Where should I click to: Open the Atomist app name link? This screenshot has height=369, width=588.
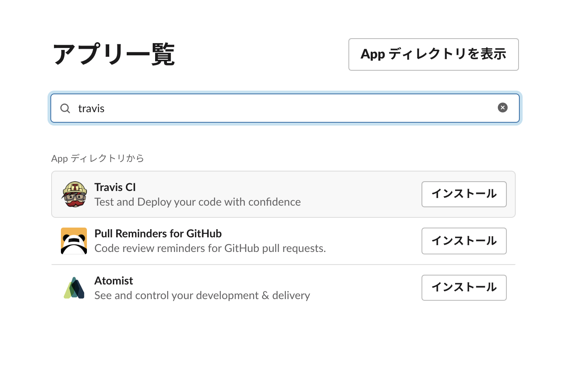[x=114, y=280]
